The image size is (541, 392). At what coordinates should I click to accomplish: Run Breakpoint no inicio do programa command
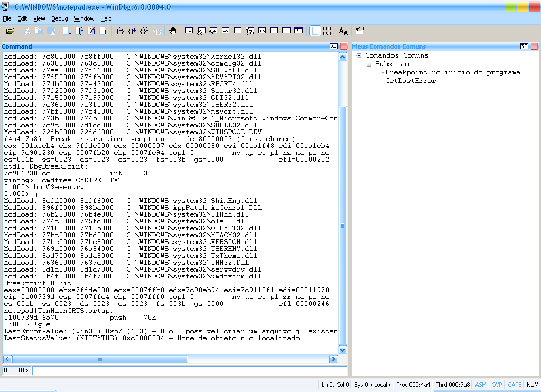452,72
